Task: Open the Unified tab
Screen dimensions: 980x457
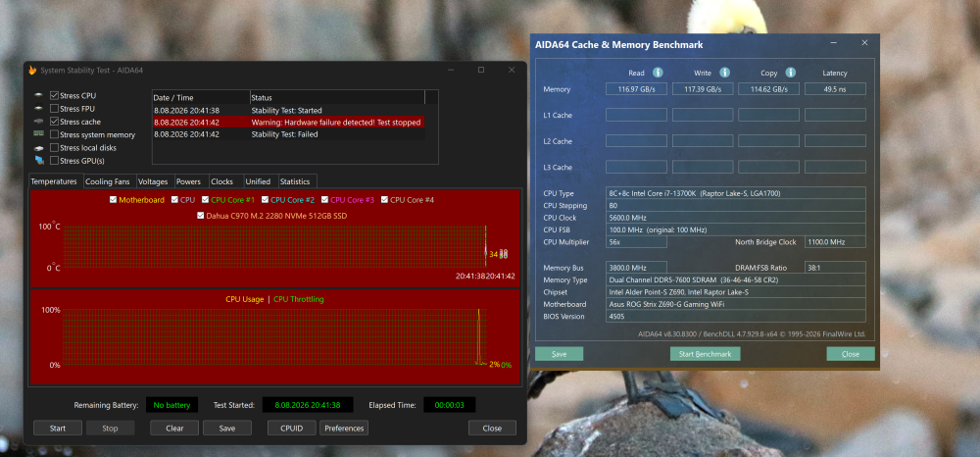Action: coord(258,181)
